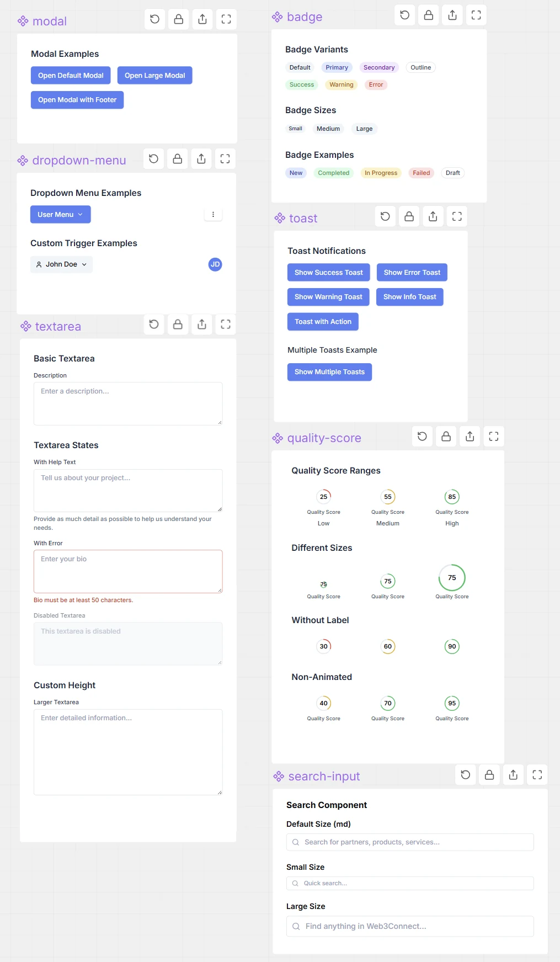Click the fullscreen icon in the textarea panel header
This screenshot has height=962, width=560.
click(226, 325)
